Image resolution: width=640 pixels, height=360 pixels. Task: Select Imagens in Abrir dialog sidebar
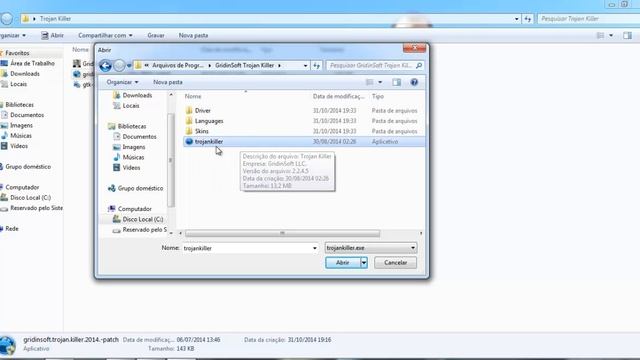pos(133,147)
